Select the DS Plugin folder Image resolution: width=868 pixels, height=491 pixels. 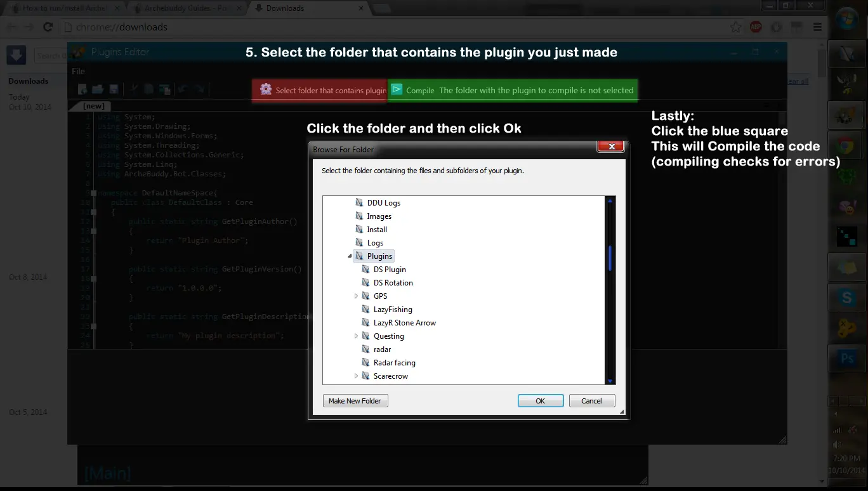(389, 270)
